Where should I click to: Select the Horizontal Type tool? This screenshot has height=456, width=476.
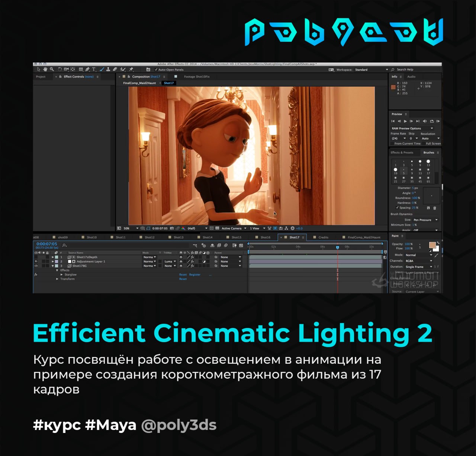point(94,69)
